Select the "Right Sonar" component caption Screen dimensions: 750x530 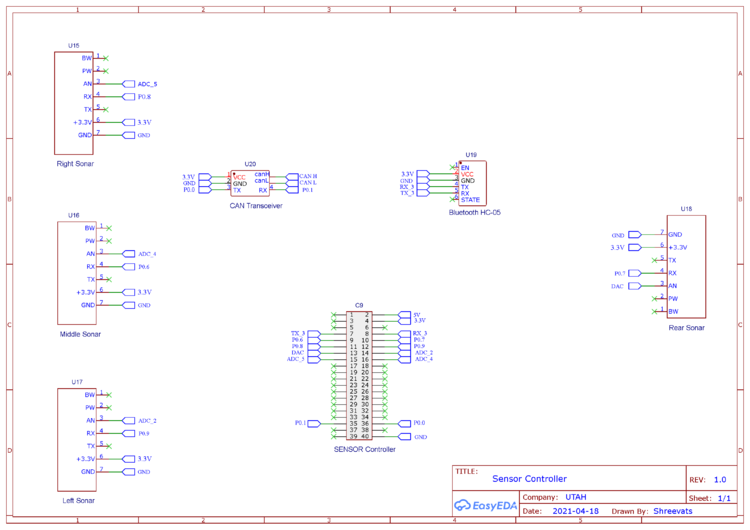75,164
